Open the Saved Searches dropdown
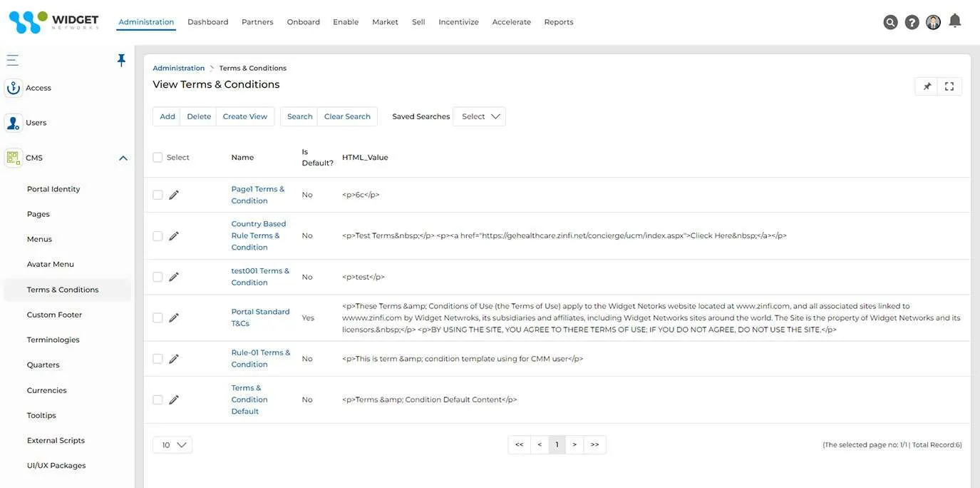The height and width of the screenshot is (488, 980). pyautogui.click(x=480, y=116)
